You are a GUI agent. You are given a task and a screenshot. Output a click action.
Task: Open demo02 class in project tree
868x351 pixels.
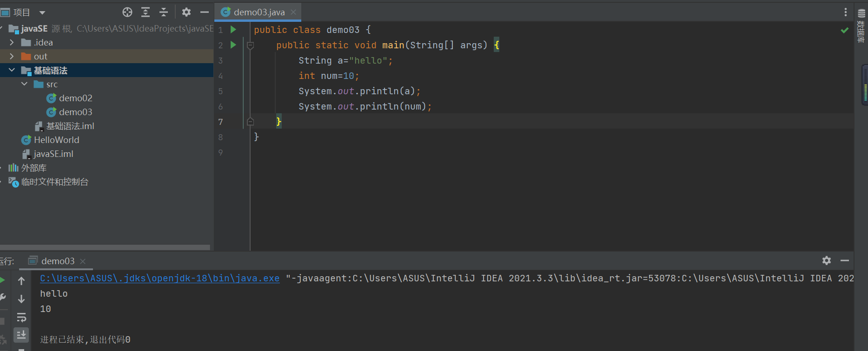pyautogui.click(x=75, y=98)
